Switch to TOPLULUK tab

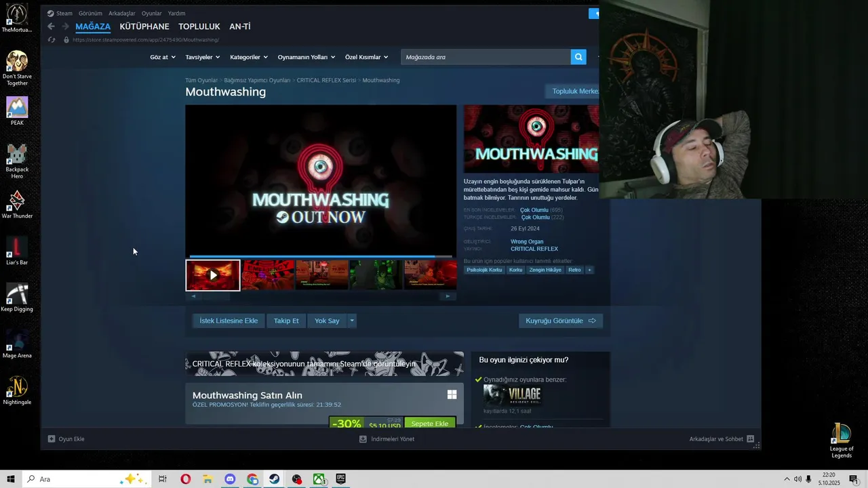199,26
